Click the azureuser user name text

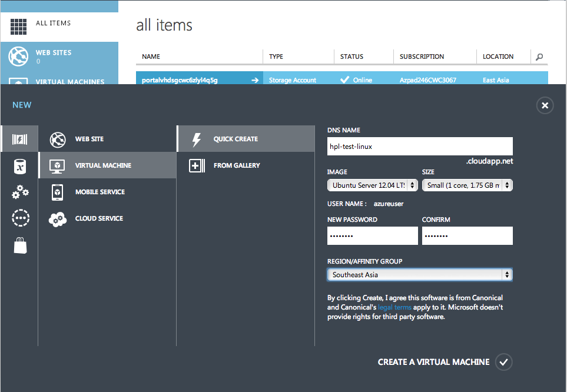[389, 204]
